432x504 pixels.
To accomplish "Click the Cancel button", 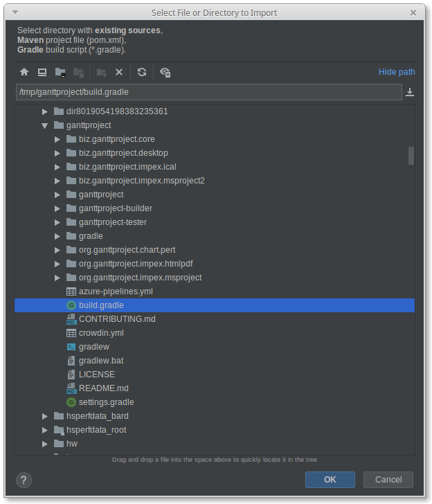I will [388, 480].
